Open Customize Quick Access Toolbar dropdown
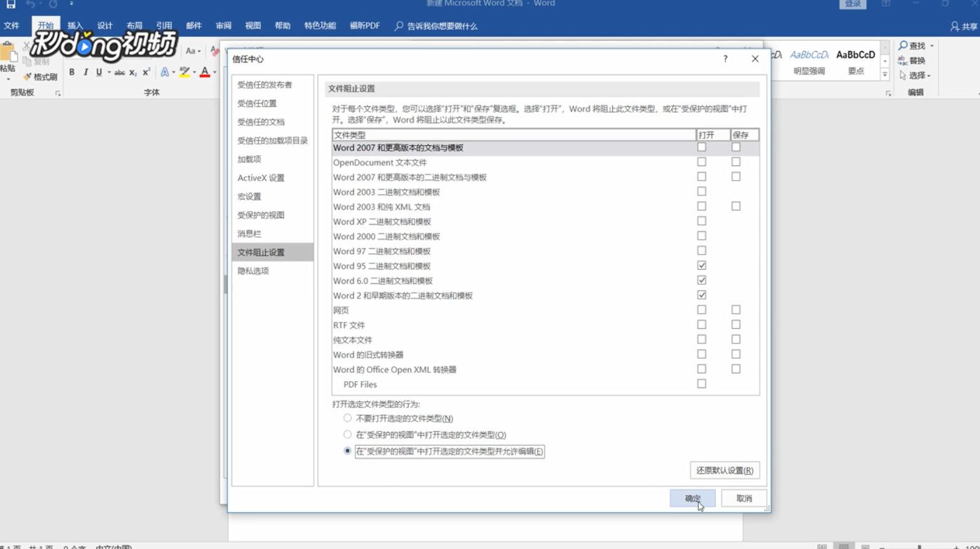 pyautogui.click(x=71, y=4)
